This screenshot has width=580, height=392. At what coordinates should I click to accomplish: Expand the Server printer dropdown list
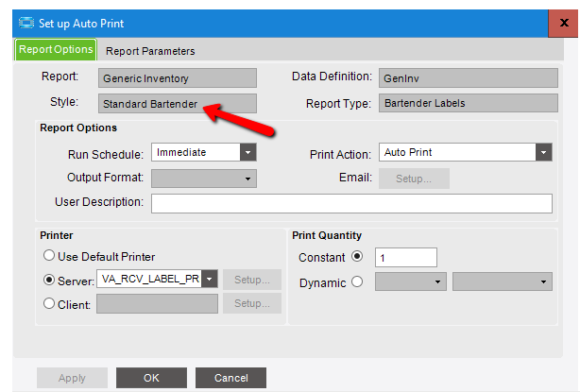209,279
